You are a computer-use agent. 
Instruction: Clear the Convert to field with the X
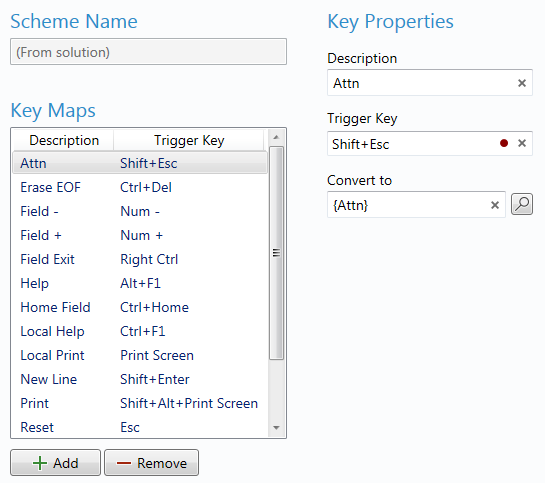495,205
